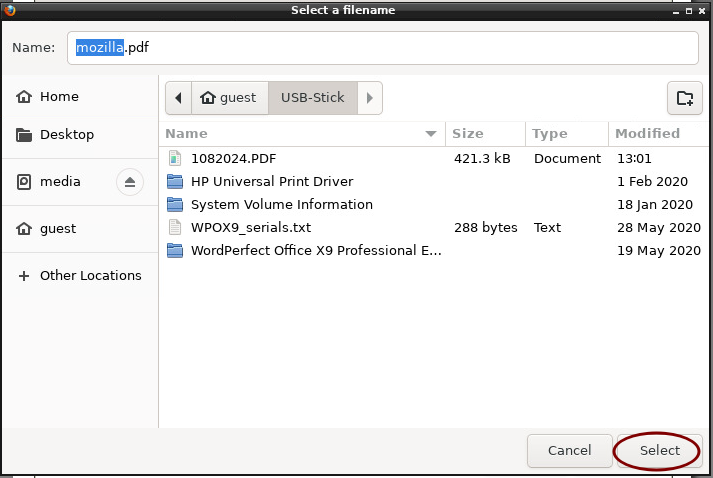713x478 pixels.
Task: Eject the media volume
Action: 130,182
